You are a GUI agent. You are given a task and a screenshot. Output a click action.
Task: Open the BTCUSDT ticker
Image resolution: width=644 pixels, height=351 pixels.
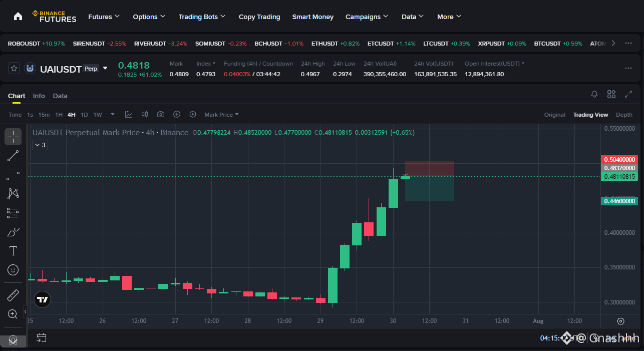coord(558,44)
